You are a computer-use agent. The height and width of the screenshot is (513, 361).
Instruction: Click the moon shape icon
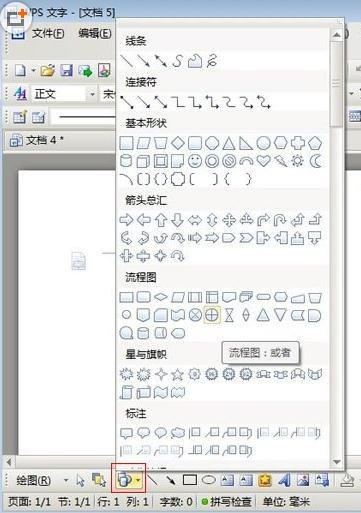[315, 161]
